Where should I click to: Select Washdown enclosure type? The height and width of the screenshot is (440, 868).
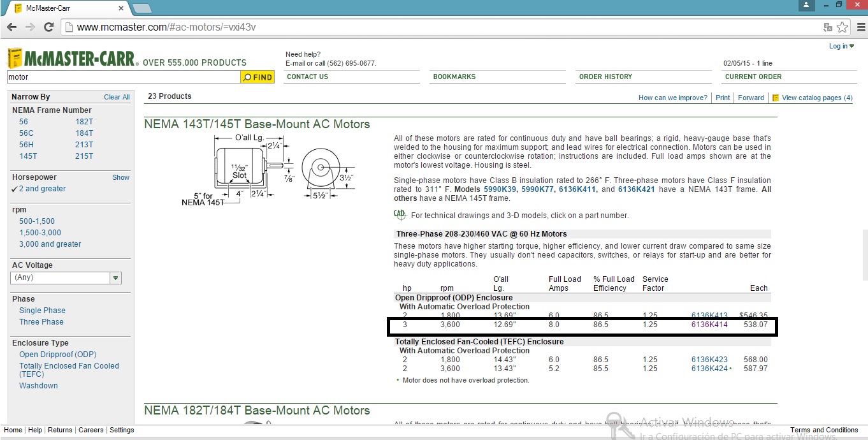(38, 386)
